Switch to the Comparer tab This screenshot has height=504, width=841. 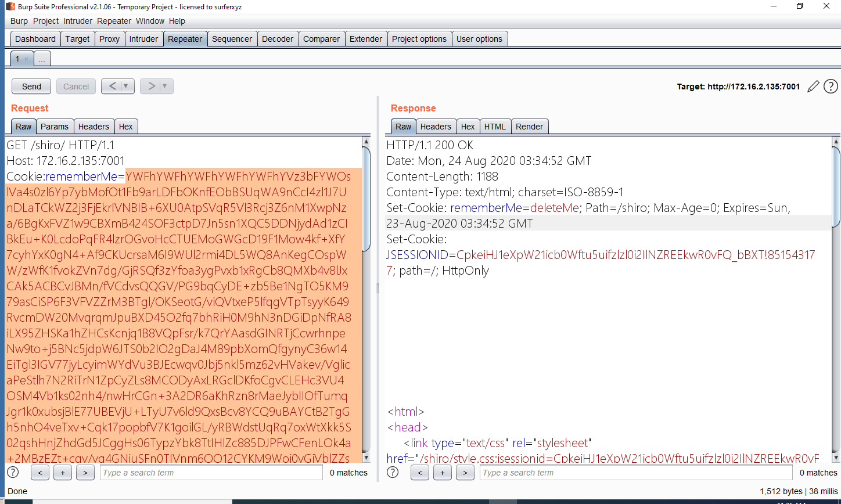[322, 39]
